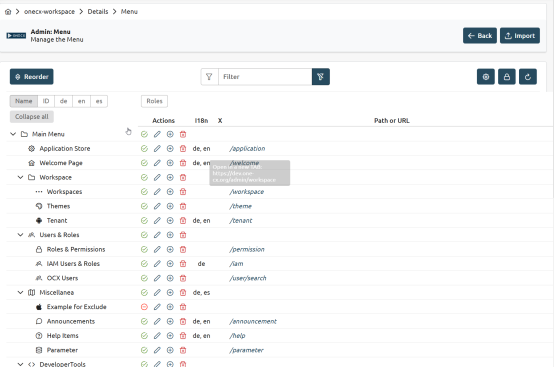Switch the tree display to de
Image resolution: width=554 pixels, height=367 pixels.
(x=64, y=101)
